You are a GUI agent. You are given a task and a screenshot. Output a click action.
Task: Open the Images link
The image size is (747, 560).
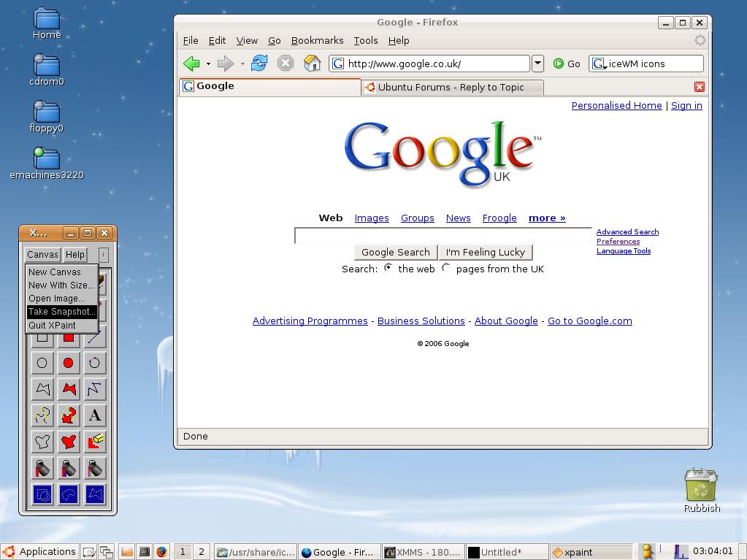pyautogui.click(x=372, y=218)
